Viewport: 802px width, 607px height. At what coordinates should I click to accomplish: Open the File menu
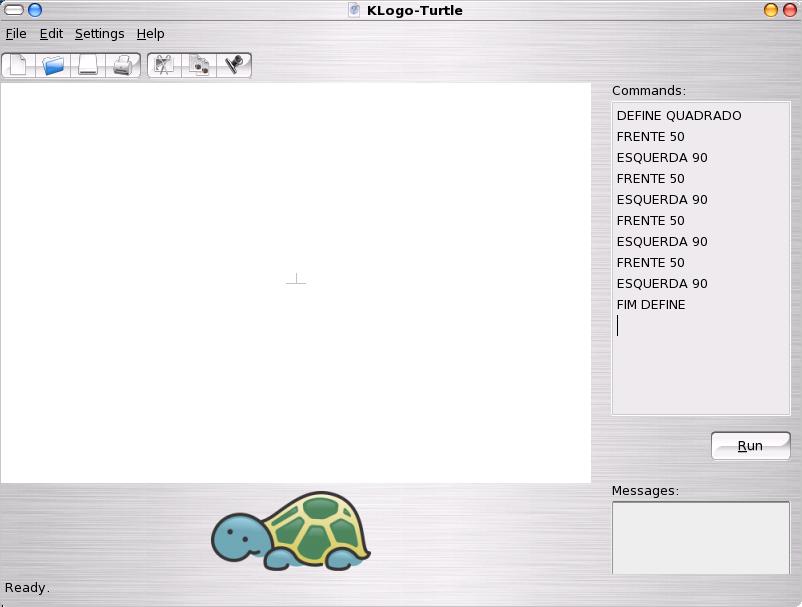[x=16, y=33]
